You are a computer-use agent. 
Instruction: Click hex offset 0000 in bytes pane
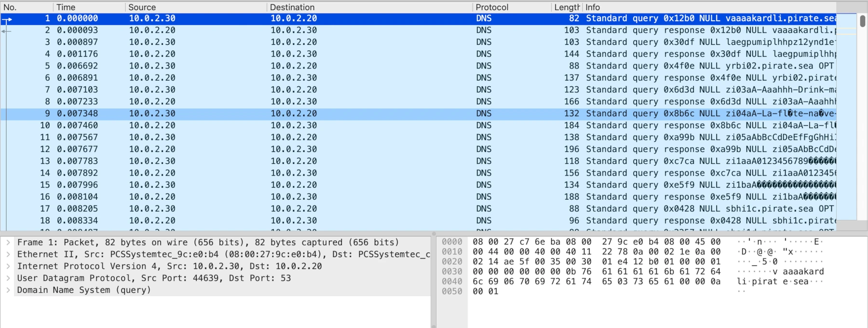pyautogui.click(x=452, y=242)
